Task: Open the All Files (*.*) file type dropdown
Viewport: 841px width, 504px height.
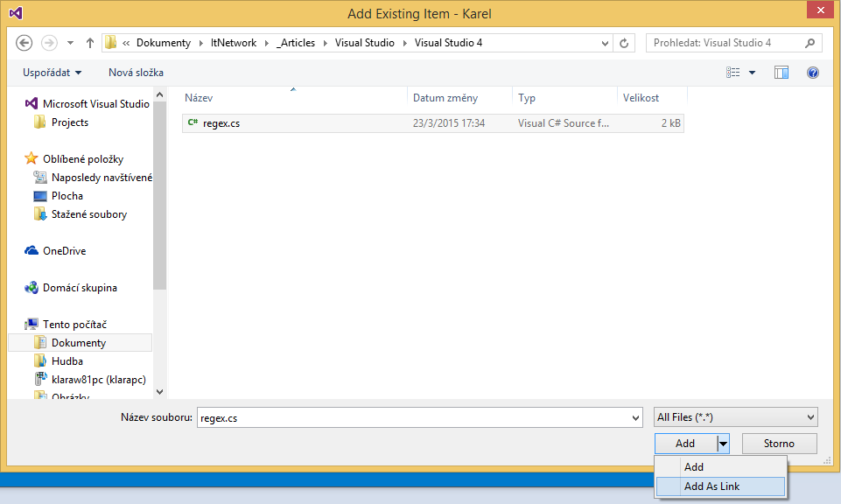Action: click(x=735, y=416)
